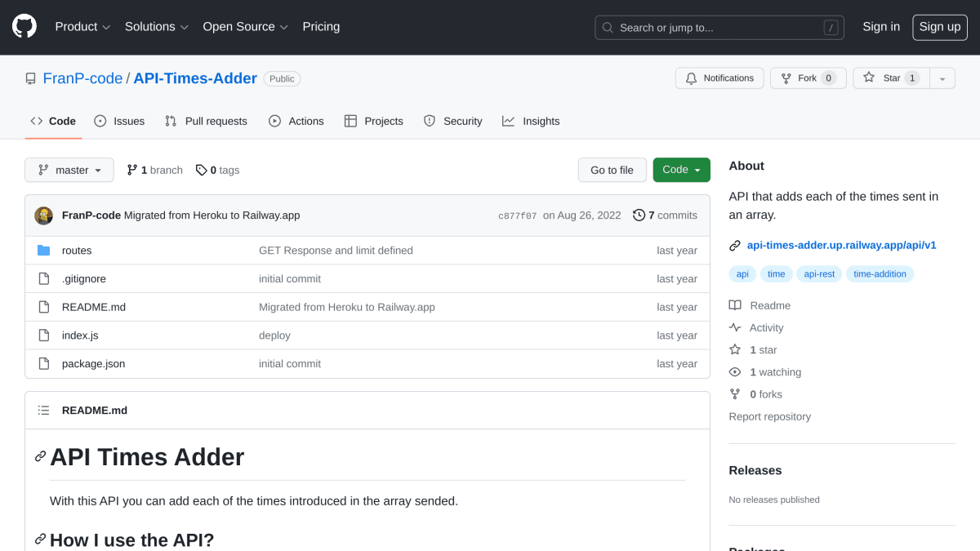
Task: Switch to the Issues tab
Action: [119, 121]
